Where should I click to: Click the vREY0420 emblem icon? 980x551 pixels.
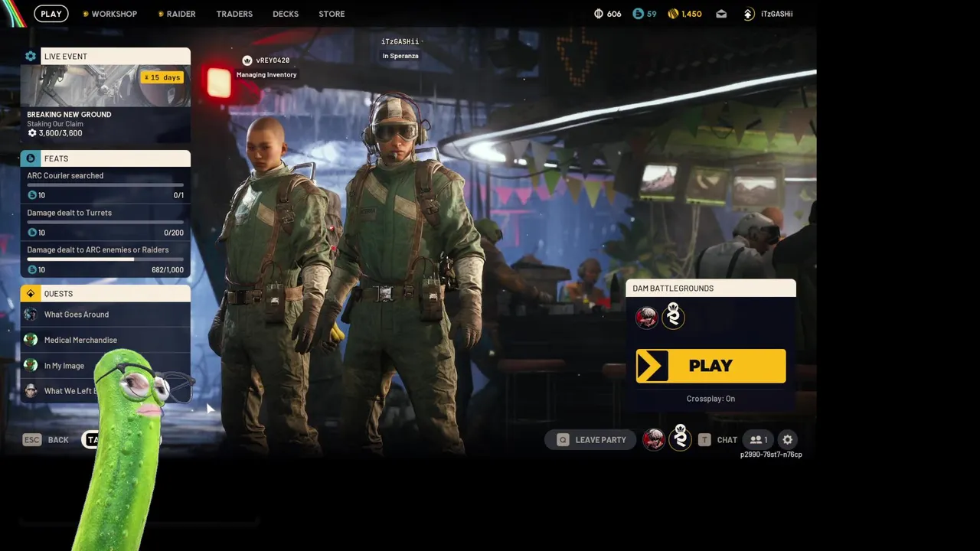tap(247, 60)
